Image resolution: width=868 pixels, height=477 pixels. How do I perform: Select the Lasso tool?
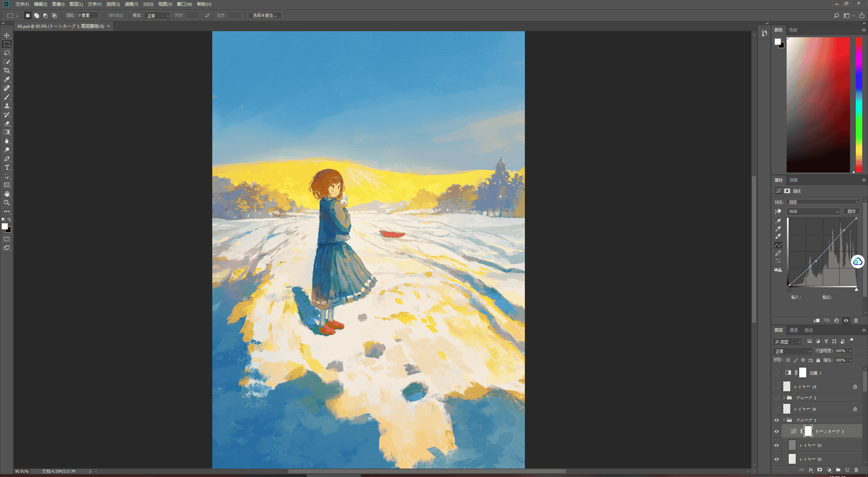pos(7,53)
